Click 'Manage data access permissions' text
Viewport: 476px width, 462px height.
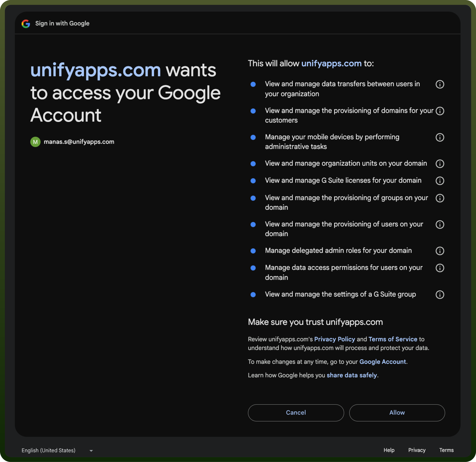point(344,272)
